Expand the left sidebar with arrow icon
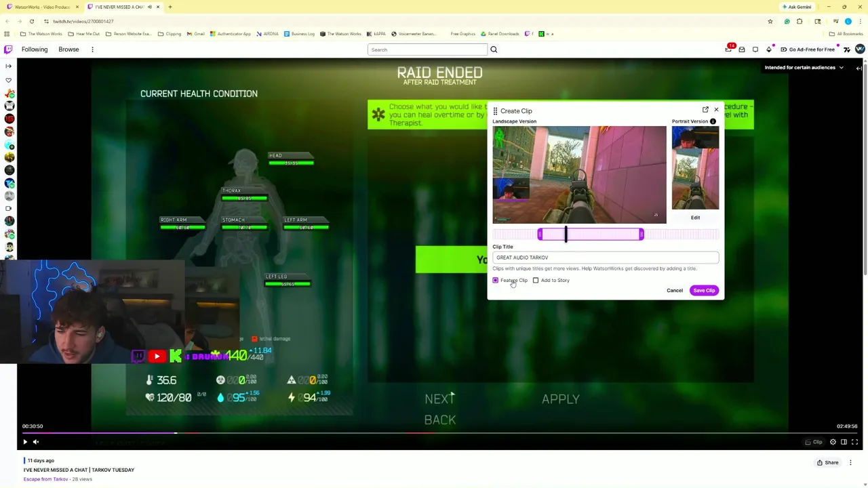Image resolution: width=868 pixels, height=488 pixels. 8,66
